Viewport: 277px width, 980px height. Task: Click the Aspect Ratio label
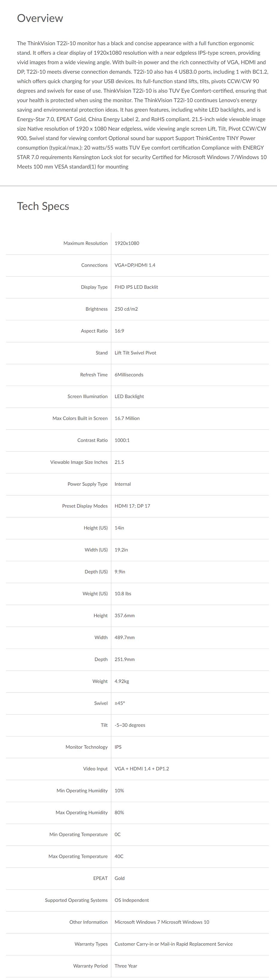pyautogui.click(x=94, y=331)
